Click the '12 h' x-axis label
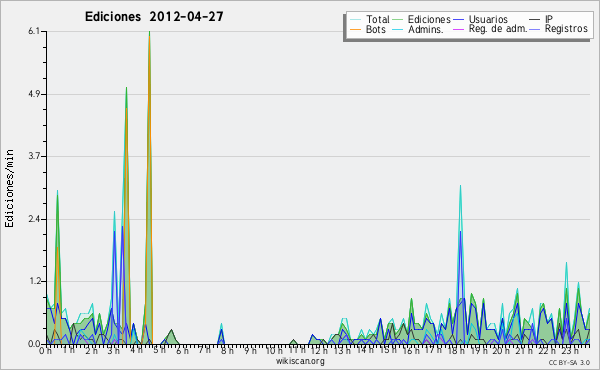 319,351
